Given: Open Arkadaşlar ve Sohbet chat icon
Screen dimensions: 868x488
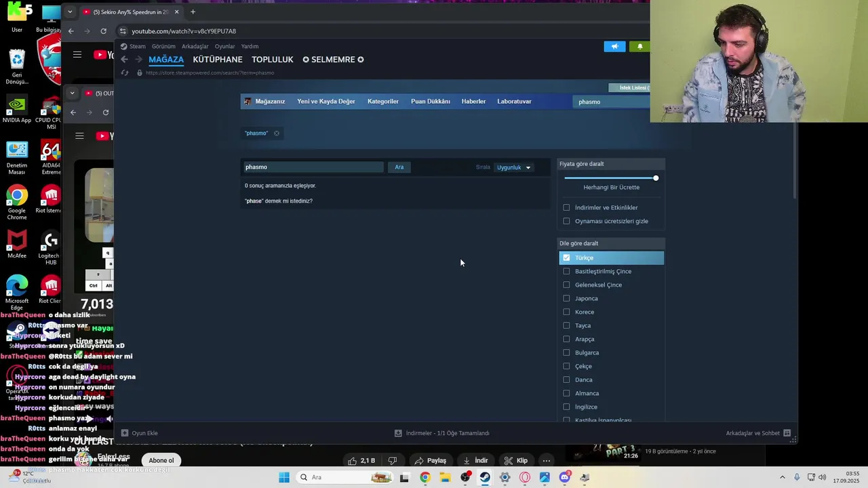Looking at the screenshot, I should pos(787,433).
